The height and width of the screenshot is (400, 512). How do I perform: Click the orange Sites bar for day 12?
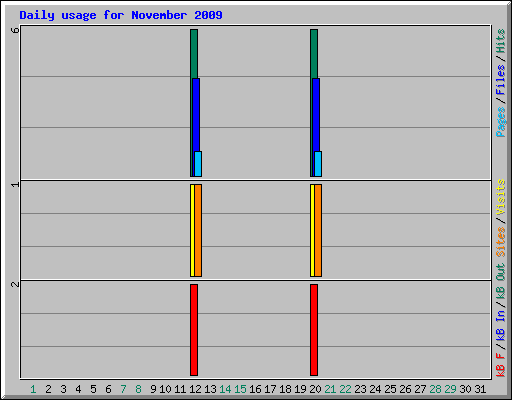tap(198, 230)
